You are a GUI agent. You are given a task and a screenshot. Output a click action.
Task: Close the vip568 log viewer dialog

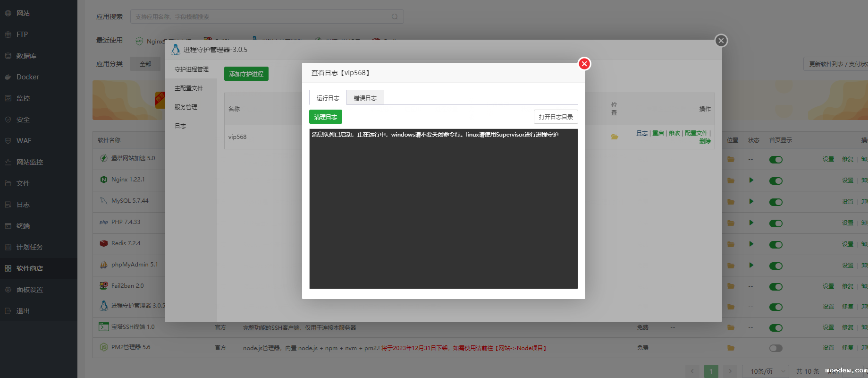click(x=584, y=64)
